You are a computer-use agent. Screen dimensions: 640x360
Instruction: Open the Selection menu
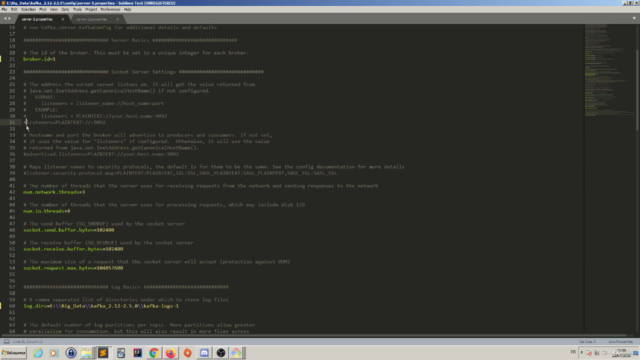[28, 9]
